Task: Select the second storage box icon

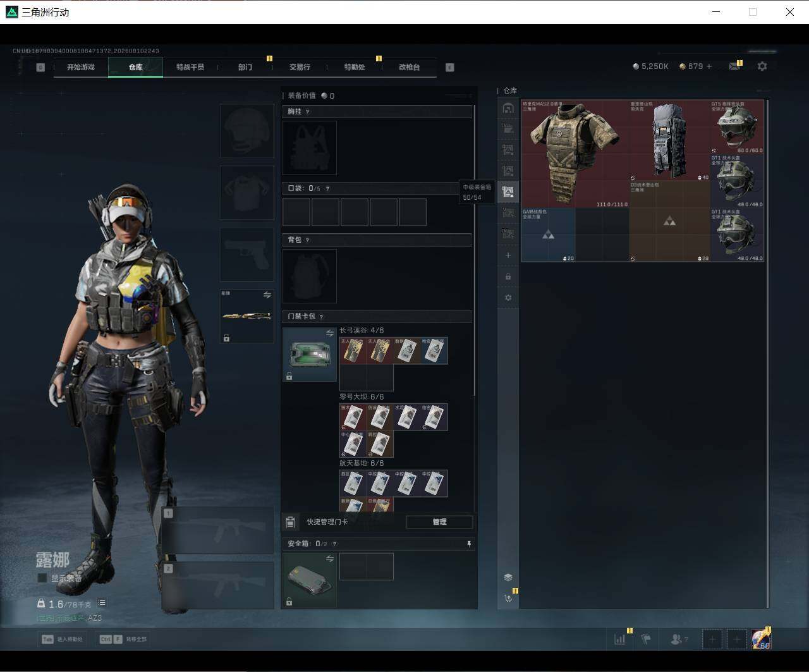Action: pyautogui.click(x=508, y=129)
